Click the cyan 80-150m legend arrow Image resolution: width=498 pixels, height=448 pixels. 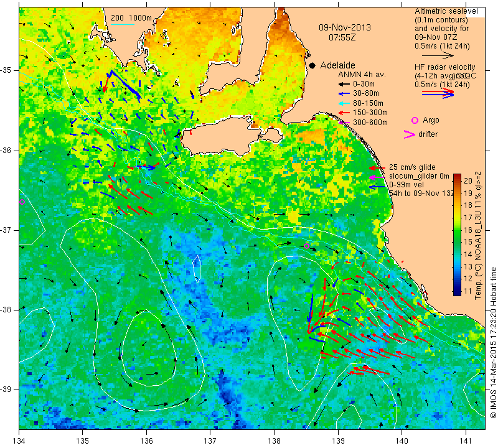click(344, 103)
